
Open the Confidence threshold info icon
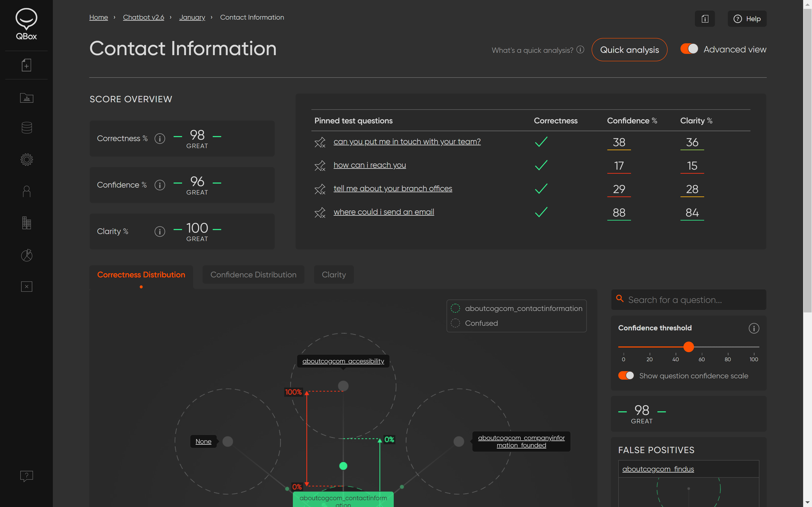coord(754,328)
